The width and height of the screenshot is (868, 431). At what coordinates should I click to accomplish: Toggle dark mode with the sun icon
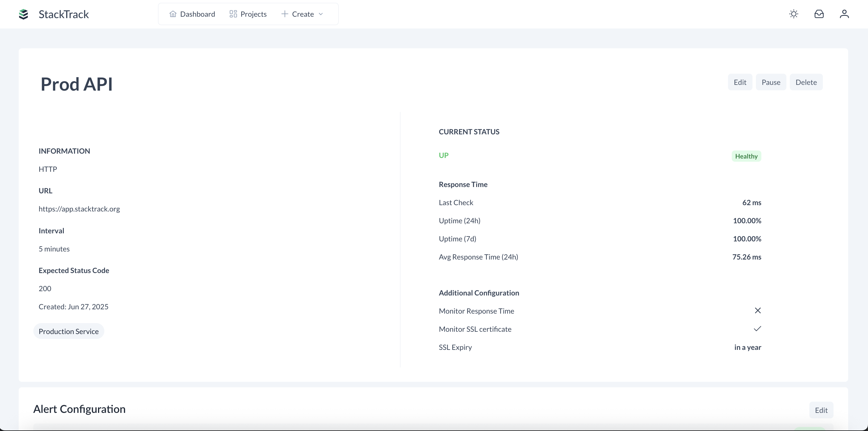pyautogui.click(x=794, y=14)
